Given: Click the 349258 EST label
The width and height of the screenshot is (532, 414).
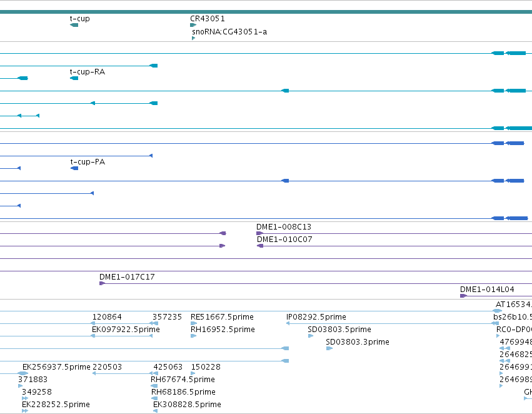Looking at the screenshot, I should pyautogui.click(x=37, y=392).
